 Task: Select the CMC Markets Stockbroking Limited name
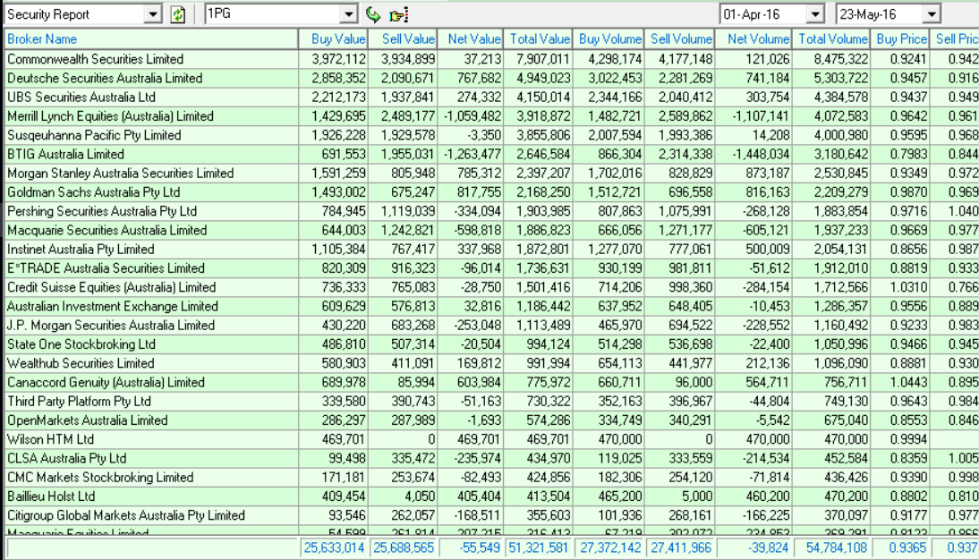pos(100,478)
